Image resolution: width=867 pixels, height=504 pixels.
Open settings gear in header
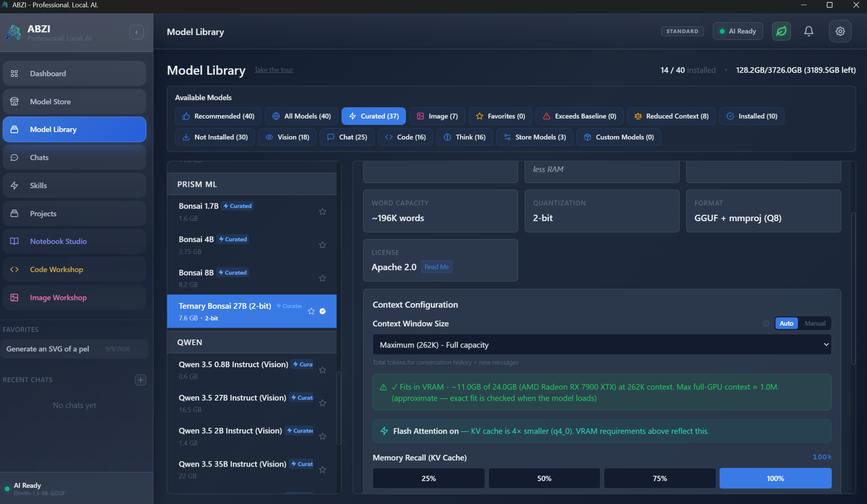click(x=840, y=31)
